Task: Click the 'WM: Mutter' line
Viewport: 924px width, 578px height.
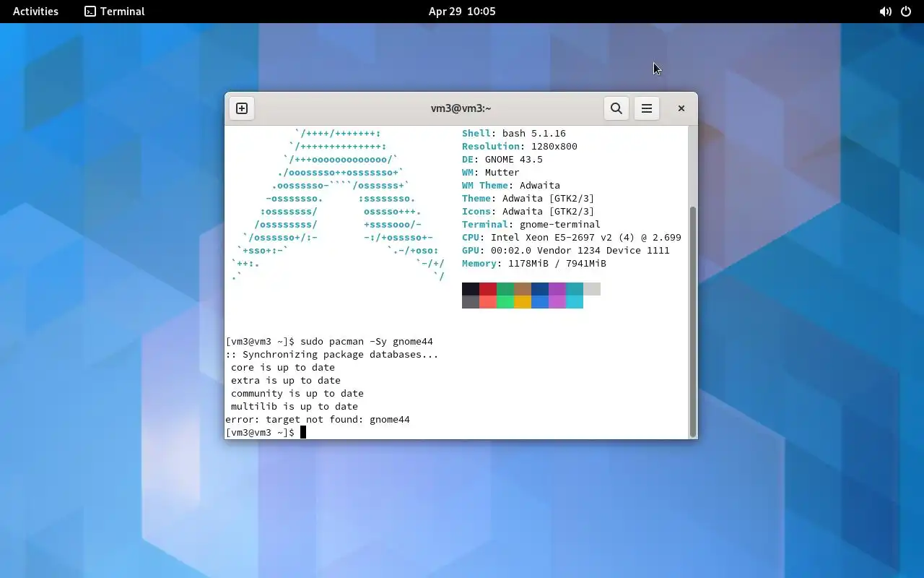Action: [x=491, y=173]
